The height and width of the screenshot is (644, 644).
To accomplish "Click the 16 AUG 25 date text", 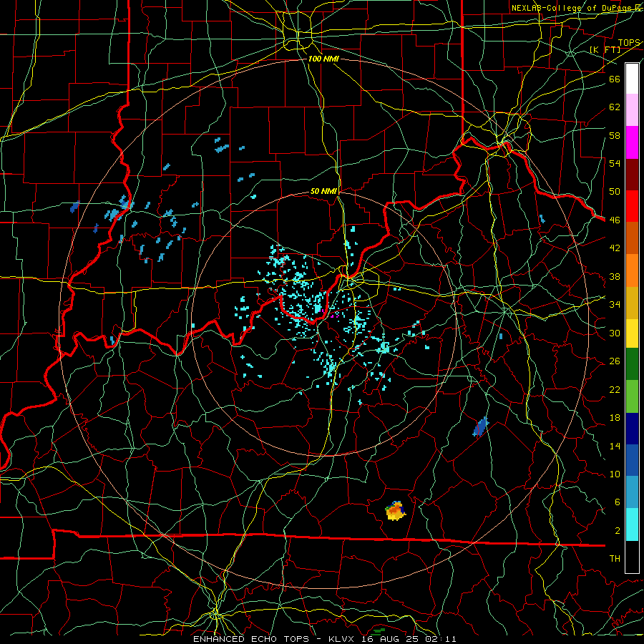I will [389, 639].
